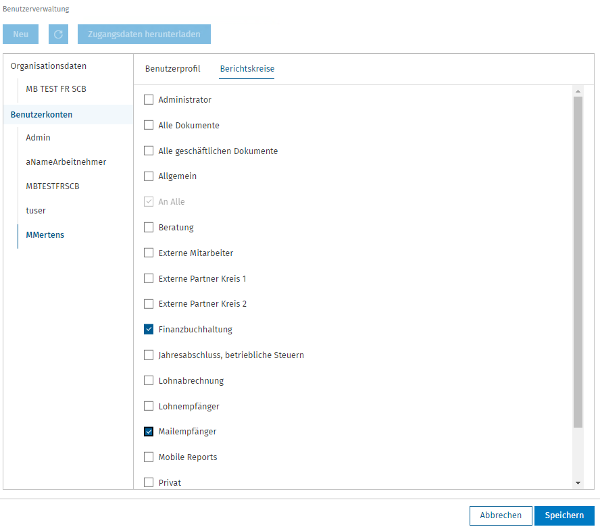The image size is (600, 531).
Task: Toggle the Lohnempfänger checkbox
Action: (148, 406)
